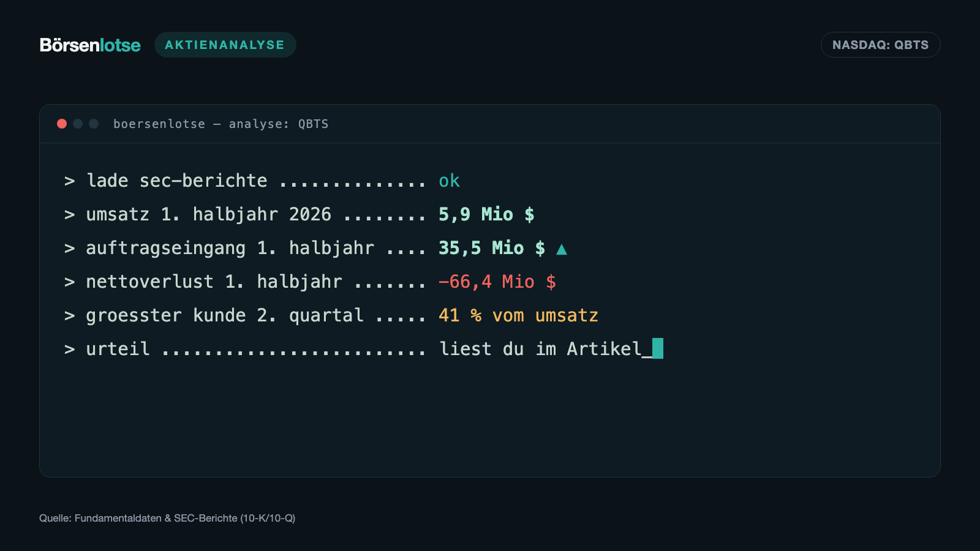
Task: Click the red close dot of terminal
Action: [62, 124]
